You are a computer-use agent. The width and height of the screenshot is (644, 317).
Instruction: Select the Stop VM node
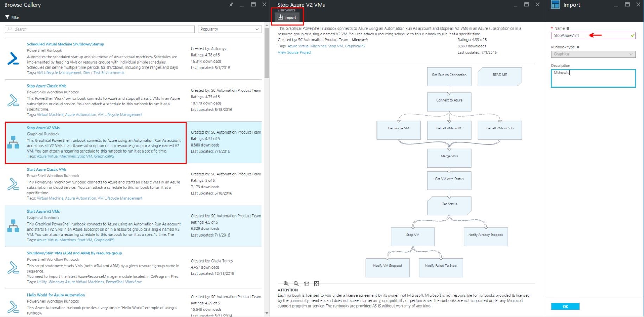[413, 237]
